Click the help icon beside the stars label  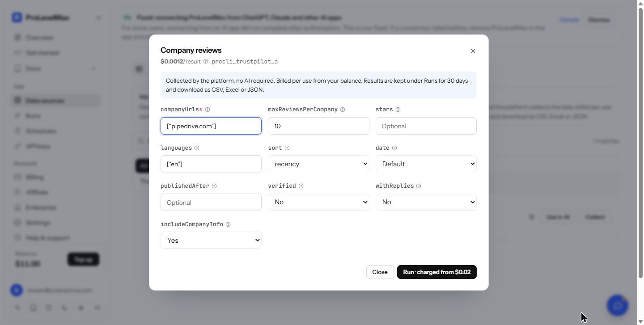click(398, 110)
